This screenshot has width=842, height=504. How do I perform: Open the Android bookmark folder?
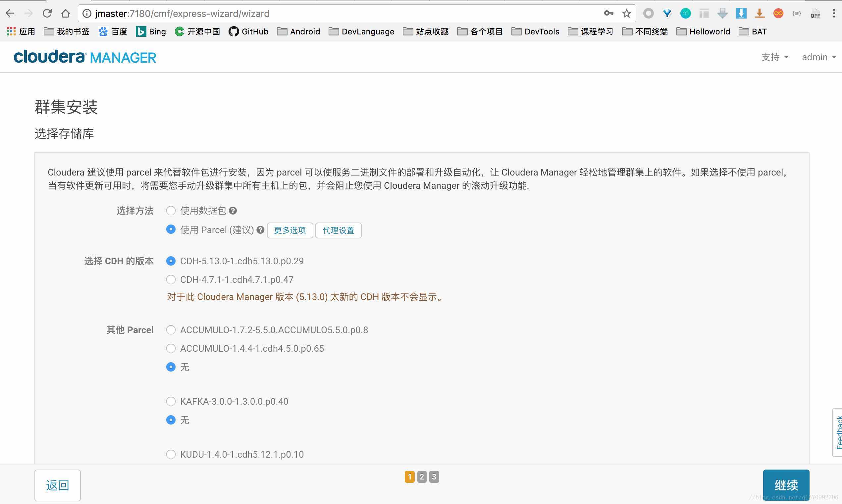tap(298, 31)
